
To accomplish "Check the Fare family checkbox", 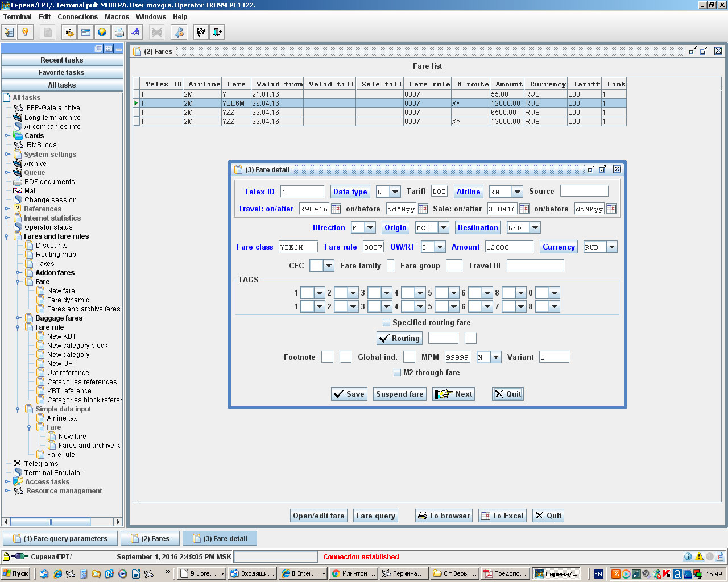I will click(390, 265).
